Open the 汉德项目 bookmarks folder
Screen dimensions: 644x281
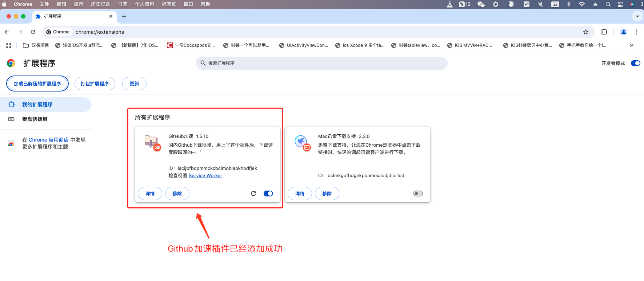click(36, 45)
